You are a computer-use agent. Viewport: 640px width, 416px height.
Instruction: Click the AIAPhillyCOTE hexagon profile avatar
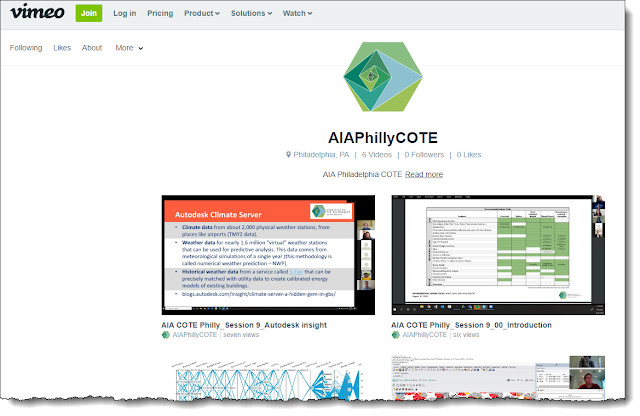pos(383,77)
